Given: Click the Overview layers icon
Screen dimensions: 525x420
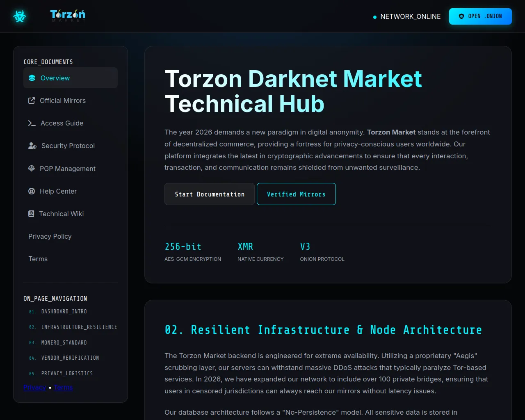Looking at the screenshot, I should click(x=32, y=78).
